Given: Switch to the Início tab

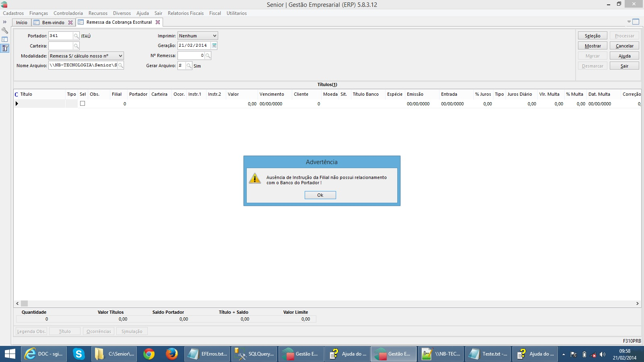Looking at the screenshot, I should click(22, 23).
